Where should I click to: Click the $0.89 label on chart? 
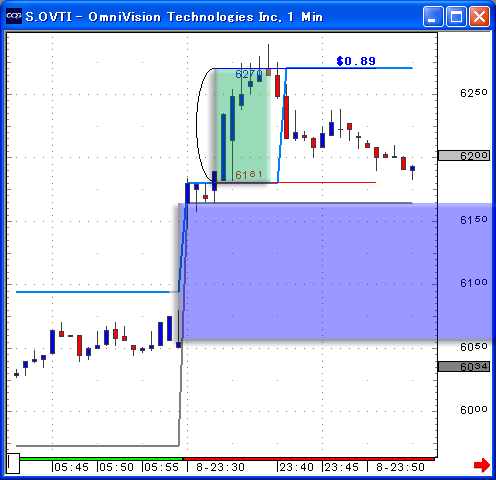356,61
